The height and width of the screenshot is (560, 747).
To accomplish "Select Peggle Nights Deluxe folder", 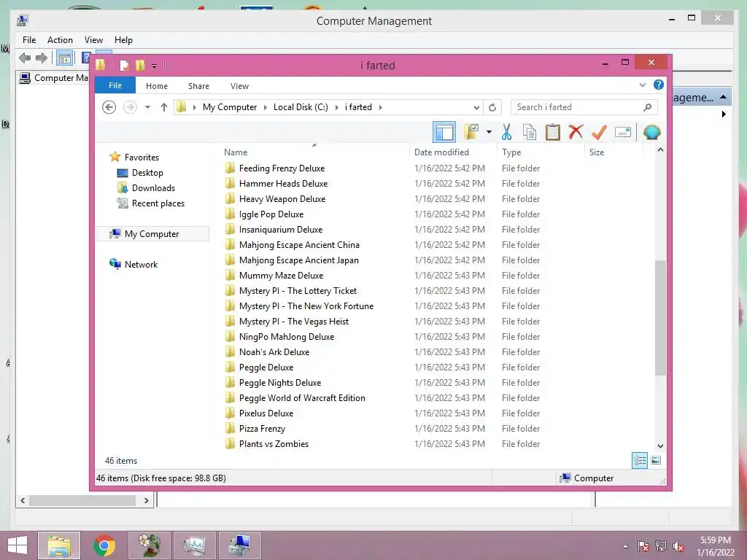I will point(279,382).
